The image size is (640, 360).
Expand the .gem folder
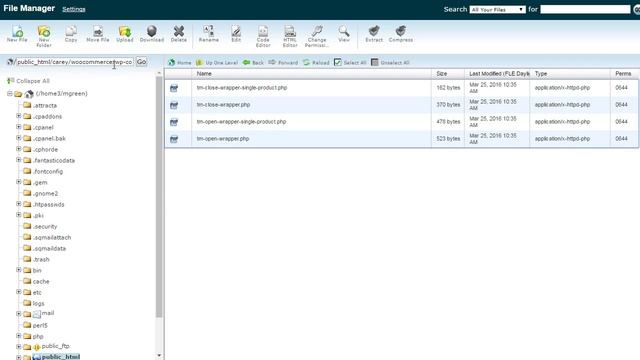19,182
